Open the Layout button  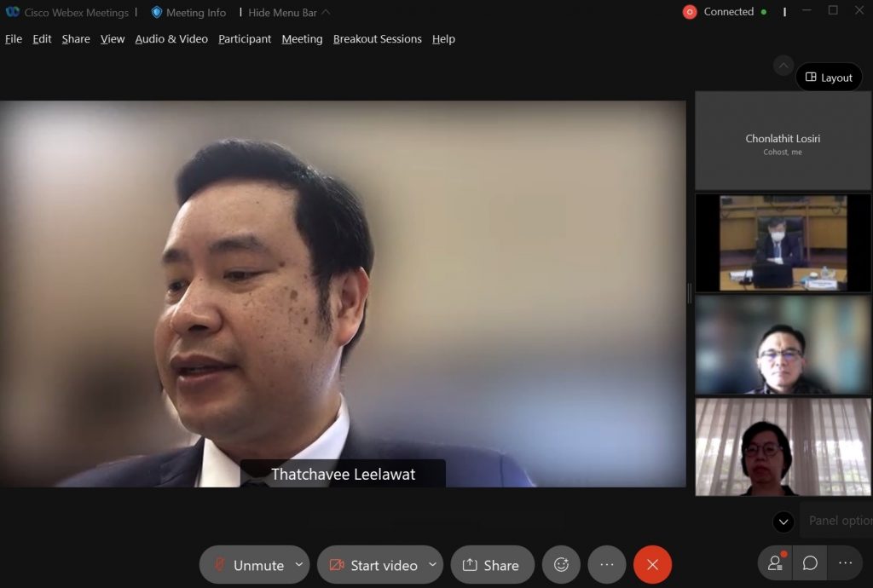(x=829, y=78)
